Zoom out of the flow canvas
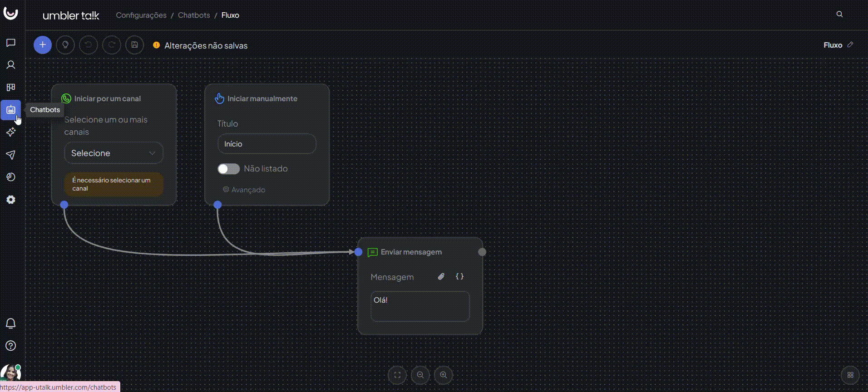This screenshot has width=868, height=392. (x=420, y=375)
